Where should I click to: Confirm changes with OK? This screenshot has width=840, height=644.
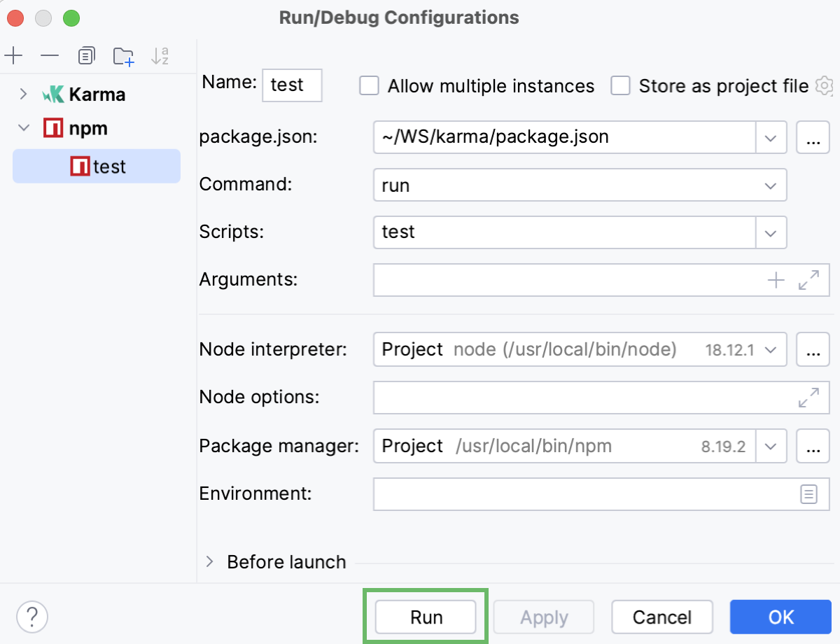pos(780,617)
